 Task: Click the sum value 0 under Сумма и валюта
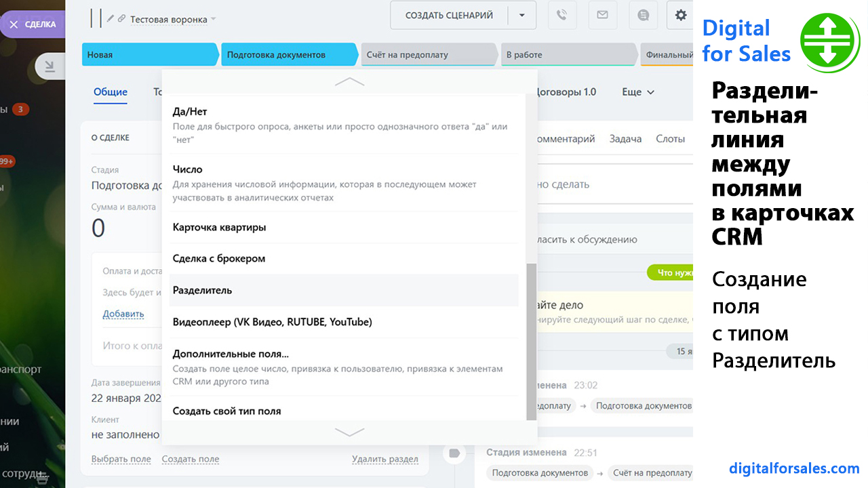(x=98, y=228)
